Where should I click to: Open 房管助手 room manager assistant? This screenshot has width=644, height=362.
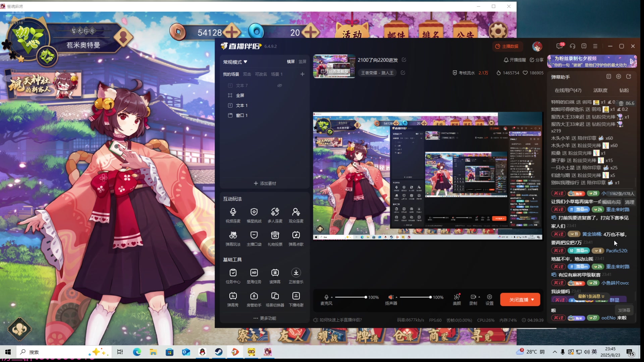click(x=254, y=299)
